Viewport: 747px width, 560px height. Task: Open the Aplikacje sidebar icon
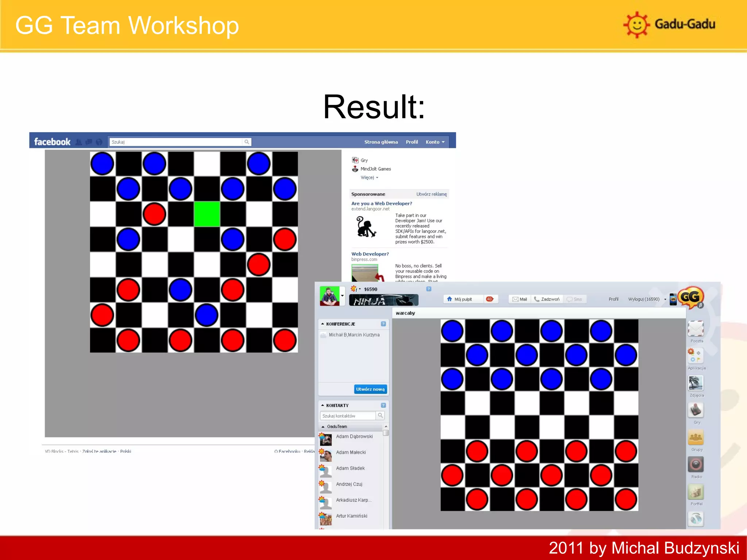696,356
